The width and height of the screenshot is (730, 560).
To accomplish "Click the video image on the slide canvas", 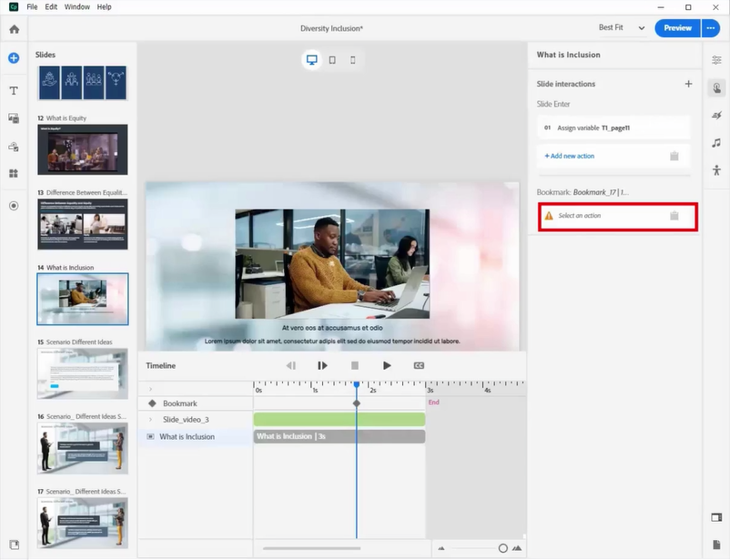I will point(332,264).
